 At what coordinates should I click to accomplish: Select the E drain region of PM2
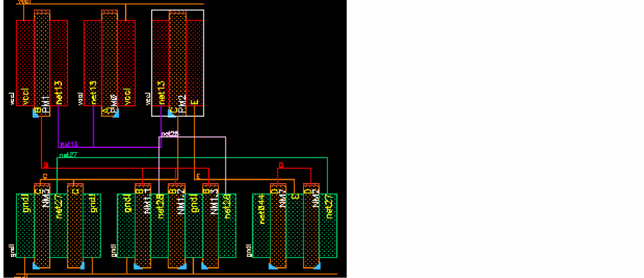pos(195,63)
